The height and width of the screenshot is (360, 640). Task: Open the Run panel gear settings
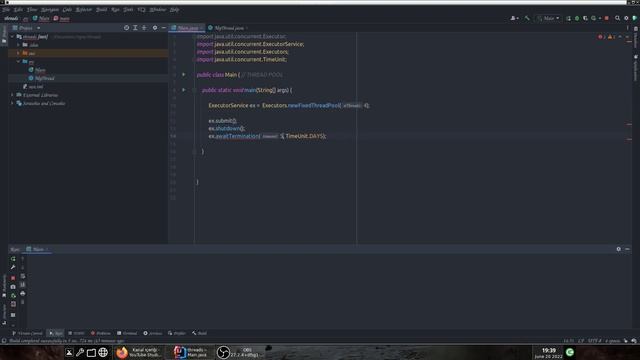(618, 249)
